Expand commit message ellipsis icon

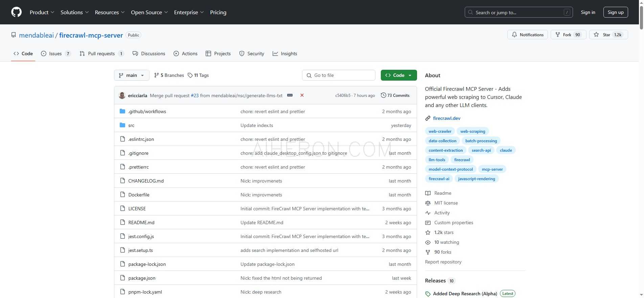click(x=290, y=95)
